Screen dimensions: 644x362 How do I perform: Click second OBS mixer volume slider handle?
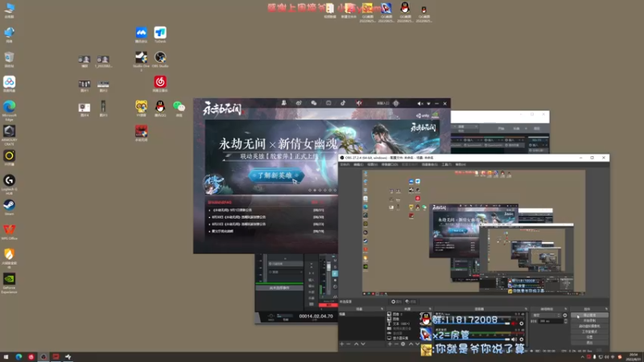[x=507, y=339]
